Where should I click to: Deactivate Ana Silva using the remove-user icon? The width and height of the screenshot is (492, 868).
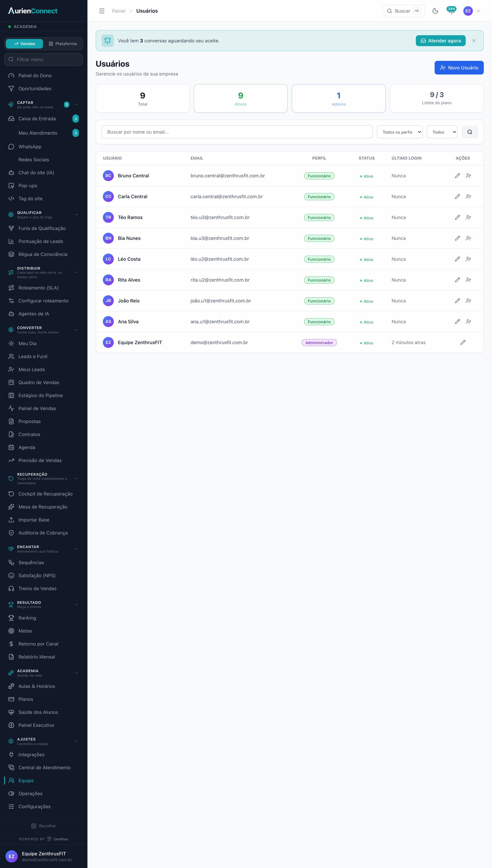tap(468, 322)
